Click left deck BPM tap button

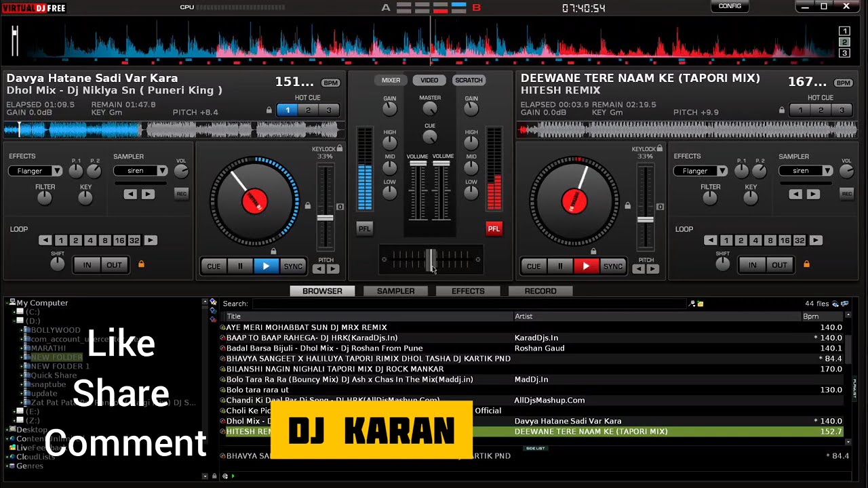coord(331,83)
